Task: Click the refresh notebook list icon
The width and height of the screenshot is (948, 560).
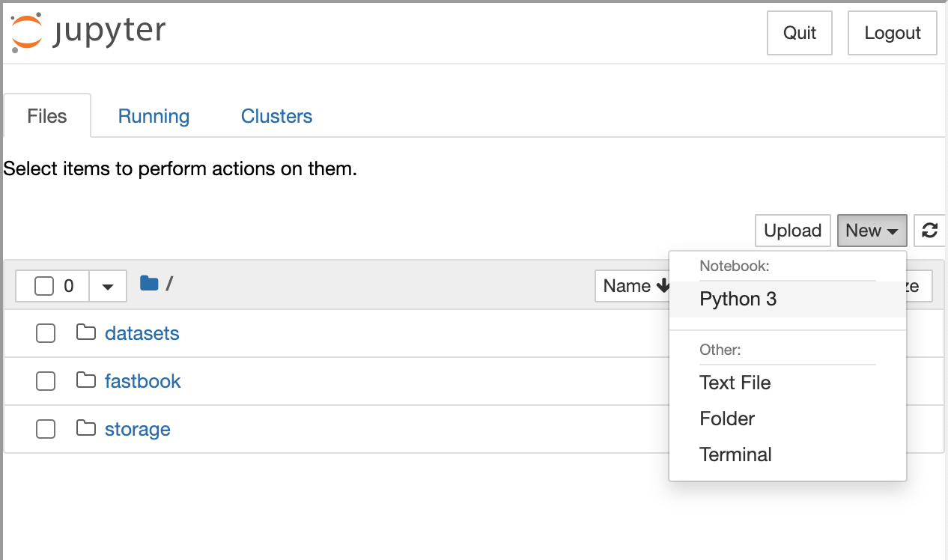Action: 930,231
